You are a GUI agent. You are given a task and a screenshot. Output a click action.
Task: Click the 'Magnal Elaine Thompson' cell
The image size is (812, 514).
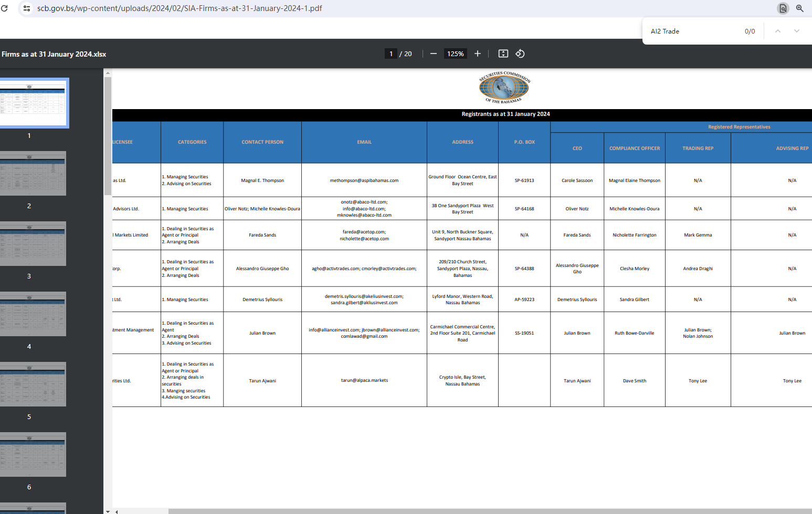(635, 180)
